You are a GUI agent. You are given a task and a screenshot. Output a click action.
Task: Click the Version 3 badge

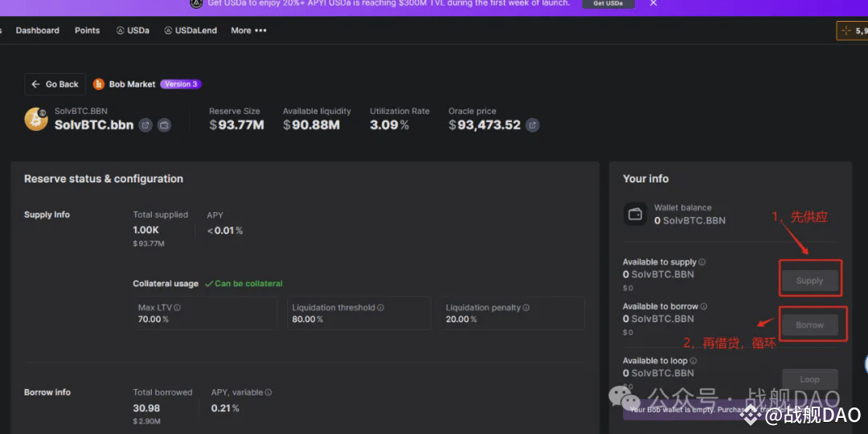coord(181,84)
